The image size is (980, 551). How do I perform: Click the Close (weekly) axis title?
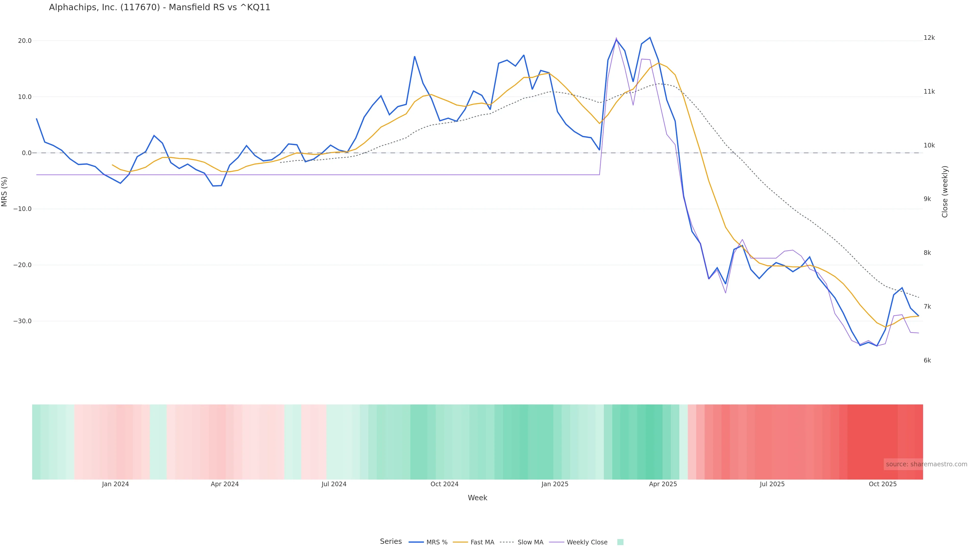tap(945, 192)
